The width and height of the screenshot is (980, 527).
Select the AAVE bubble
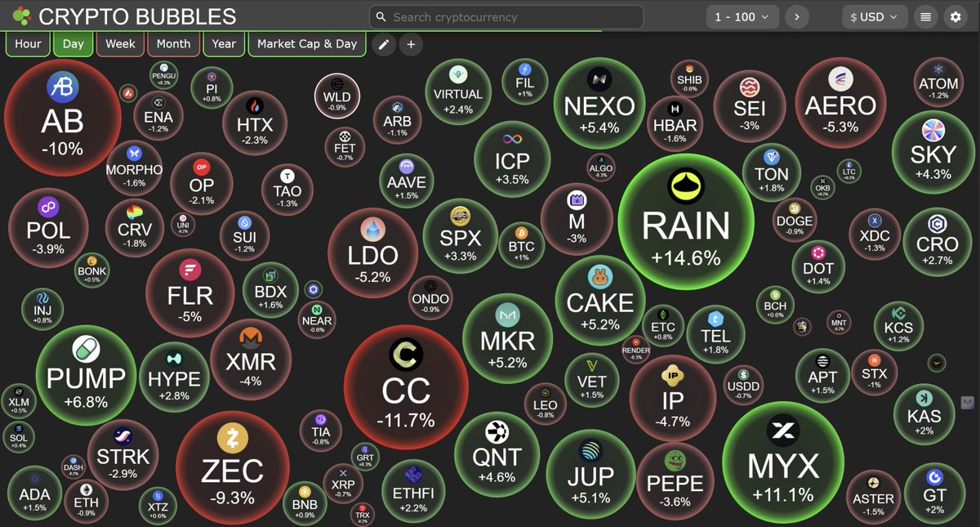(407, 180)
